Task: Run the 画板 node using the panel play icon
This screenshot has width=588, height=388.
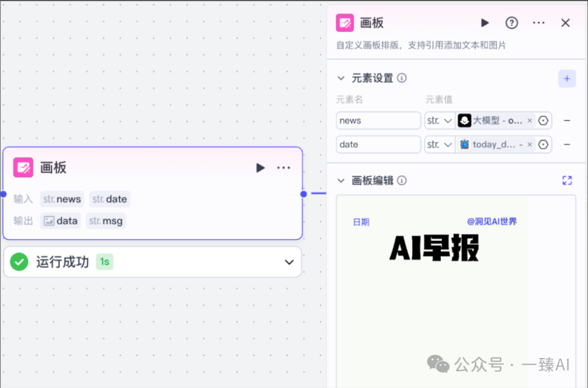Action: (485, 23)
